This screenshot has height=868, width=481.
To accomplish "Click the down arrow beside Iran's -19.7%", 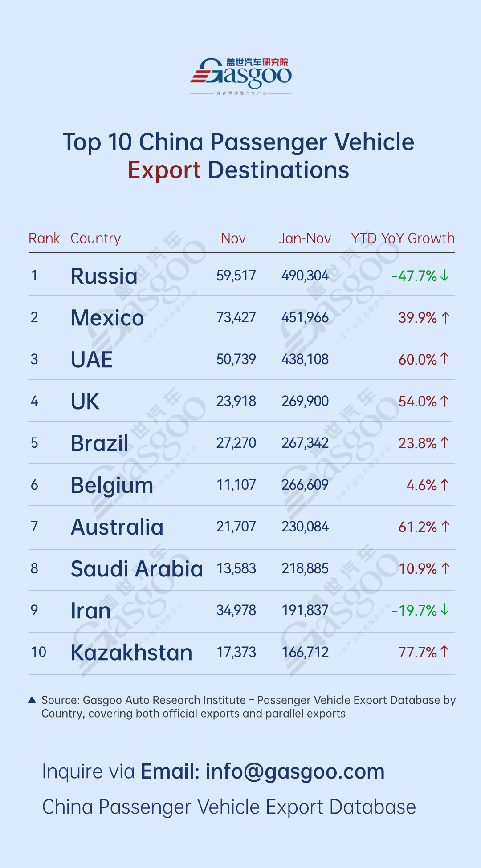I will tap(444, 609).
